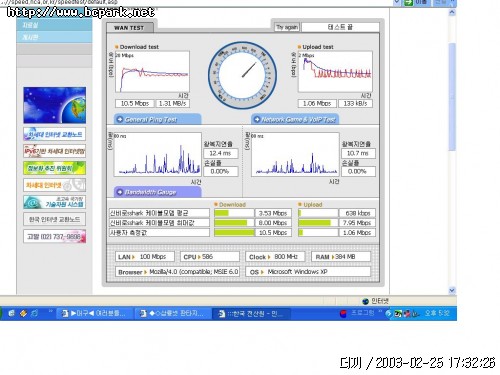Click the scrollbar down arrow
Screen dimensions: 500x375
(452, 290)
